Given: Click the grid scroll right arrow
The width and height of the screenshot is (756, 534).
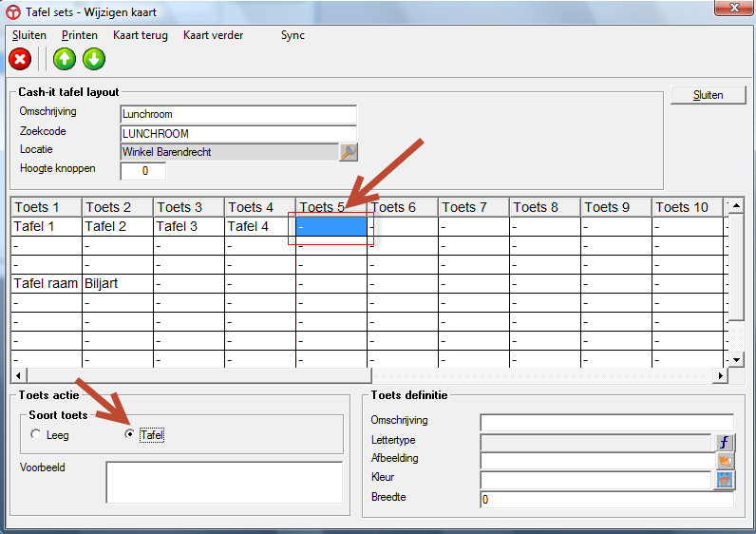Looking at the screenshot, I should tap(721, 375).
